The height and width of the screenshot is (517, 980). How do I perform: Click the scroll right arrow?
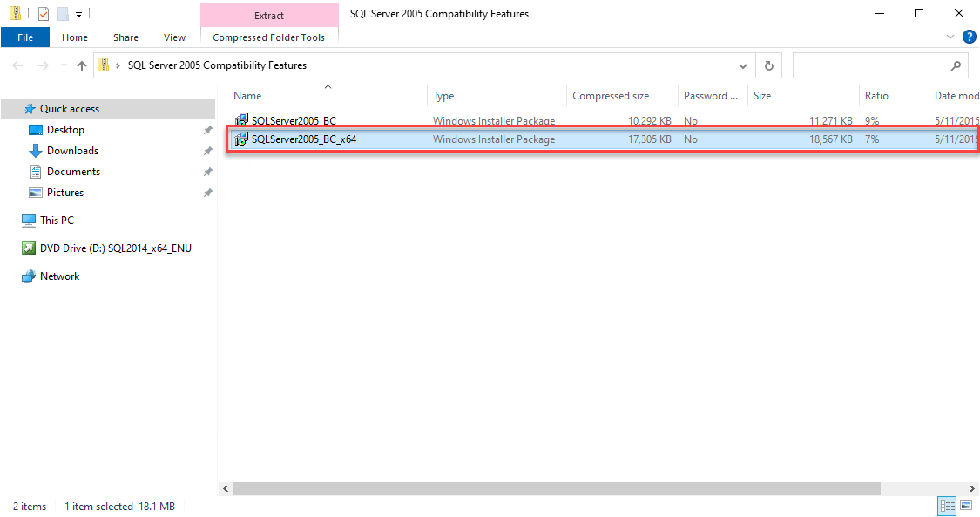coord(972,488)
